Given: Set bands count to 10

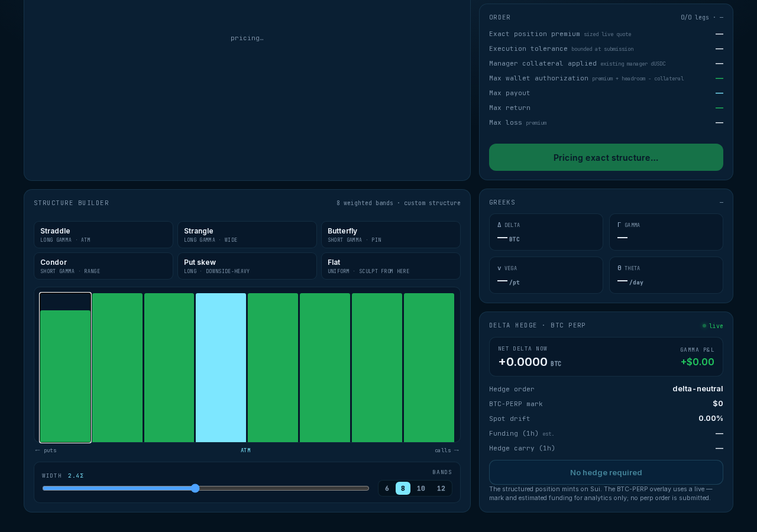Looking at the screenshot, I should coord(421,488).
